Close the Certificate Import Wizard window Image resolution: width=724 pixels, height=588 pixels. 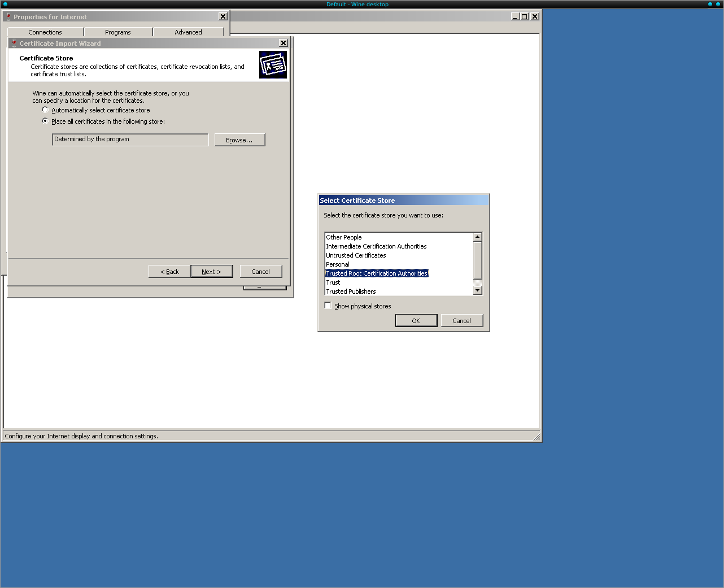click(x=284, y=43)
